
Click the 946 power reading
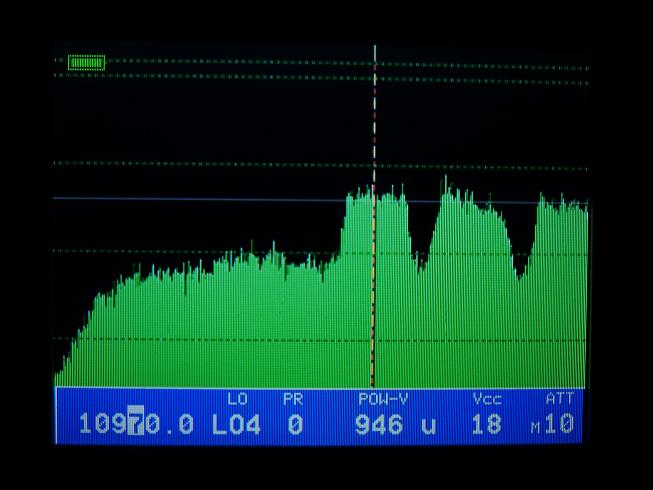(x=379, y=424)
